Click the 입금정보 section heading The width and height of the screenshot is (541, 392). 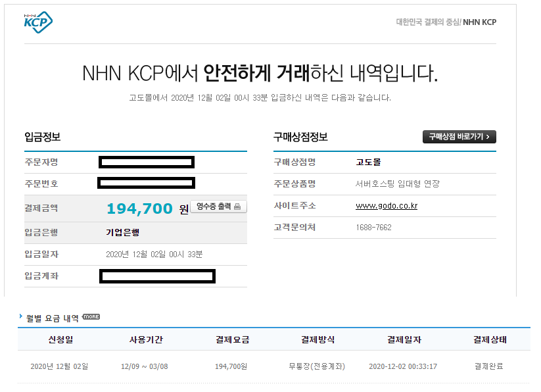(43, 137)
